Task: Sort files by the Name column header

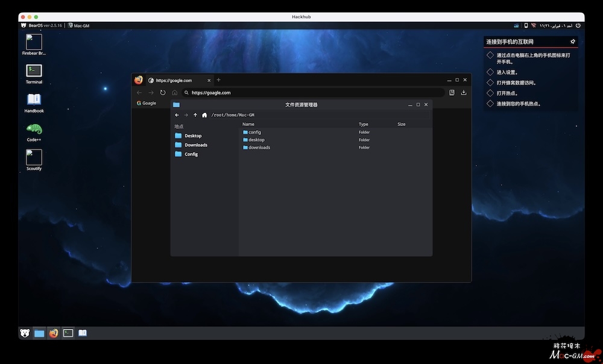Action: 248,124
